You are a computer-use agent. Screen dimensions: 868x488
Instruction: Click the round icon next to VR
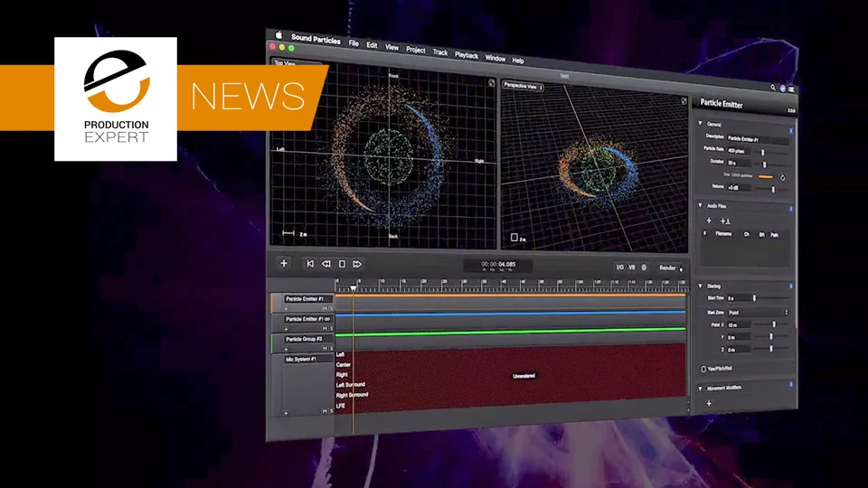coord(645,267)
